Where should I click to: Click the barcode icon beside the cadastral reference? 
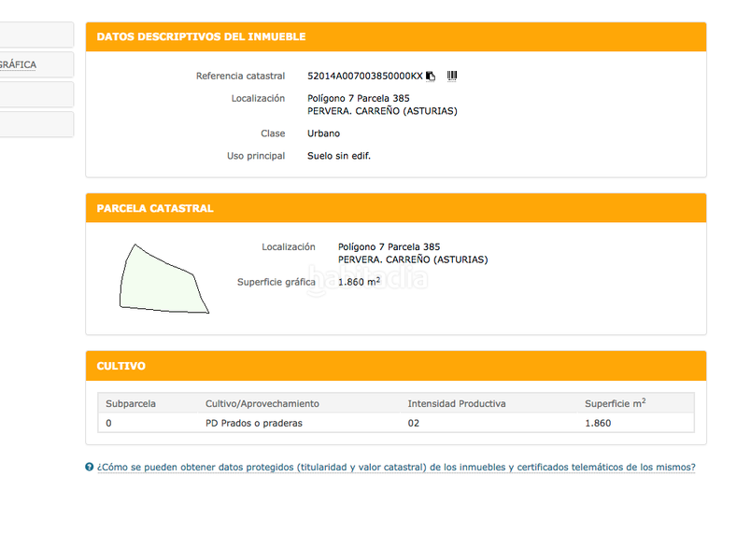coord(452,76)
